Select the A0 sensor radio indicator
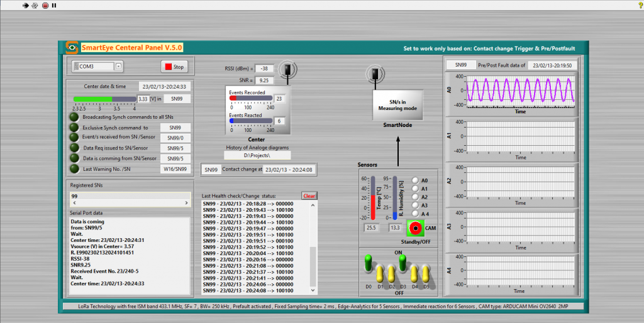 pyautogui.click(x=415, y=180)
